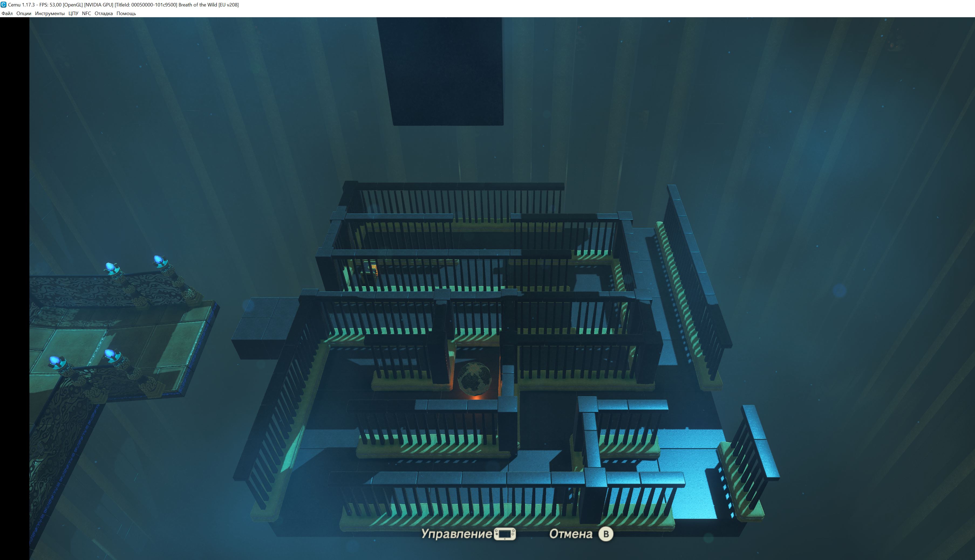
Task: Open the Файл menu
Action: click(7, 13)
